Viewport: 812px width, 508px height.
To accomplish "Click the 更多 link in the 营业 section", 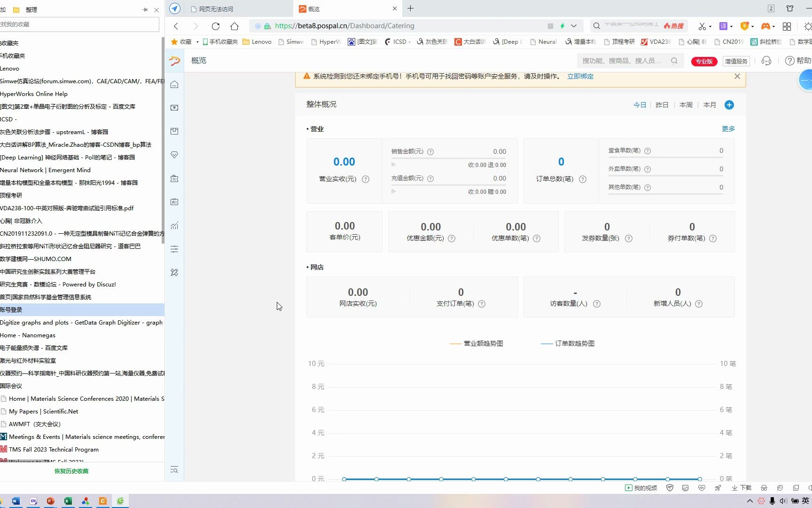I will pyautogui.click(x=728, y=129).
